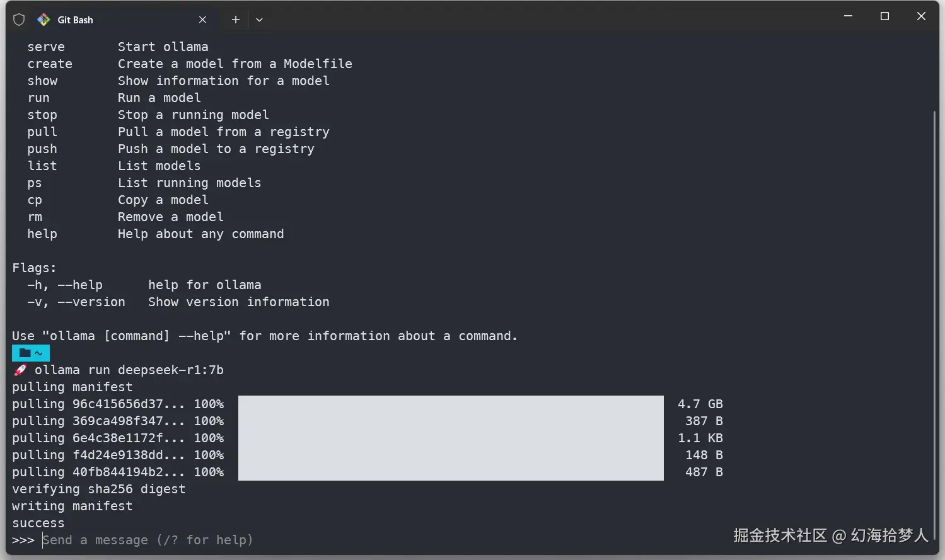Image resolution: width=945 pixels, height=560 pixels.
Task: Click the folder icon in the prompt badge
Action: pyautogui.click(x=25, y=353)
